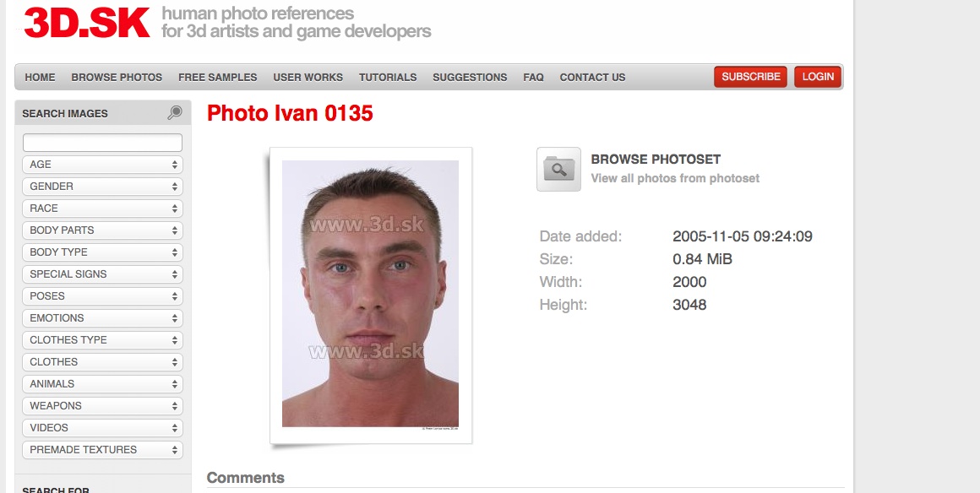Viewport: 980px width, 493px height.
Task: Select the BODY PARTS dropdown
Action: pos(102,230)
